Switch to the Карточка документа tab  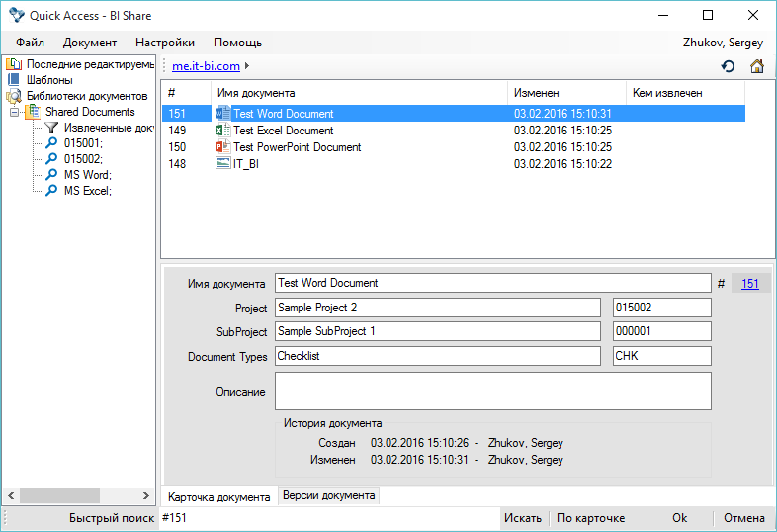point(219,496)
